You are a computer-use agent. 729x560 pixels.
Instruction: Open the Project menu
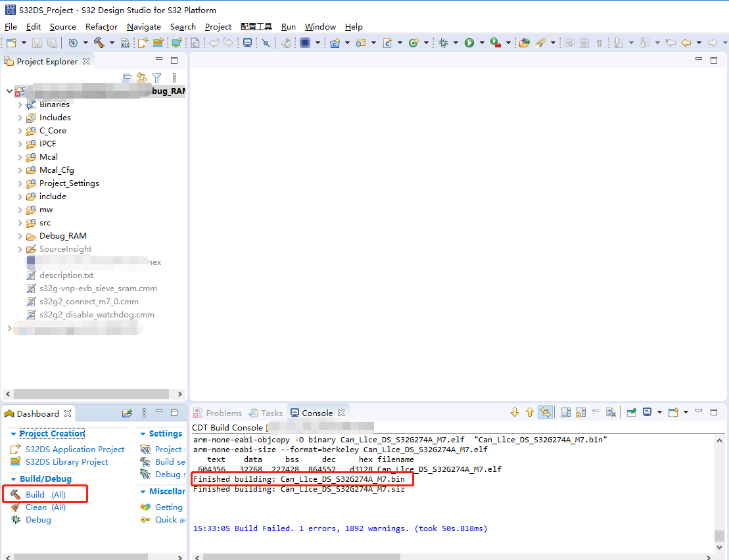tap(218, 27)
